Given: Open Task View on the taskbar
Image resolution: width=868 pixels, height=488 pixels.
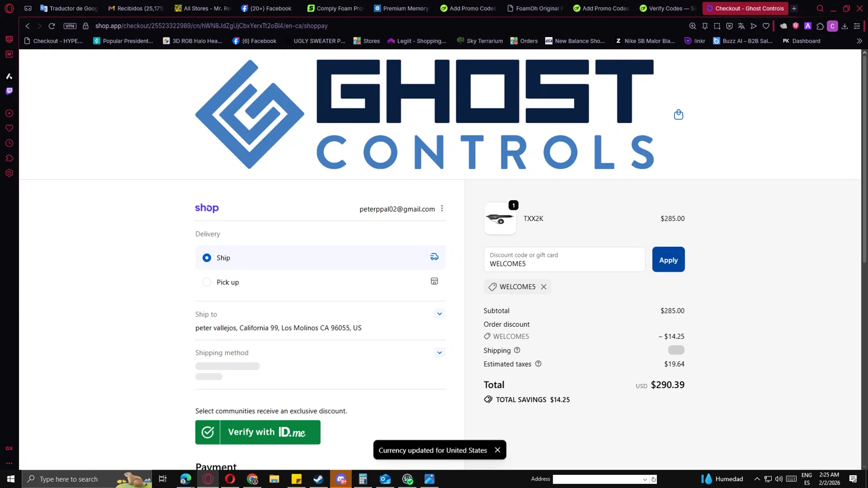Looking at the screenshot, I should click(x=163, y=479).
